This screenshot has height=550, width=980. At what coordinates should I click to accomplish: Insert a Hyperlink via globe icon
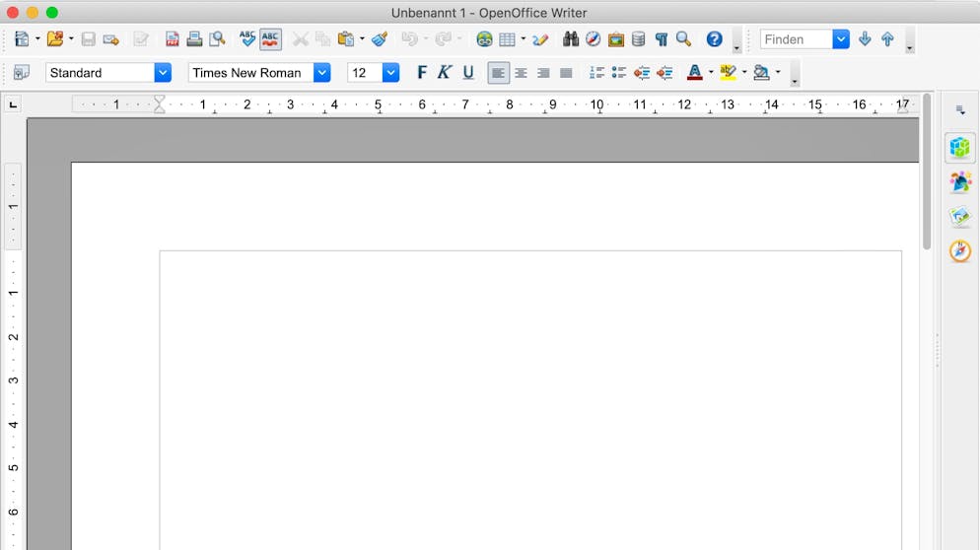point(484,39)
